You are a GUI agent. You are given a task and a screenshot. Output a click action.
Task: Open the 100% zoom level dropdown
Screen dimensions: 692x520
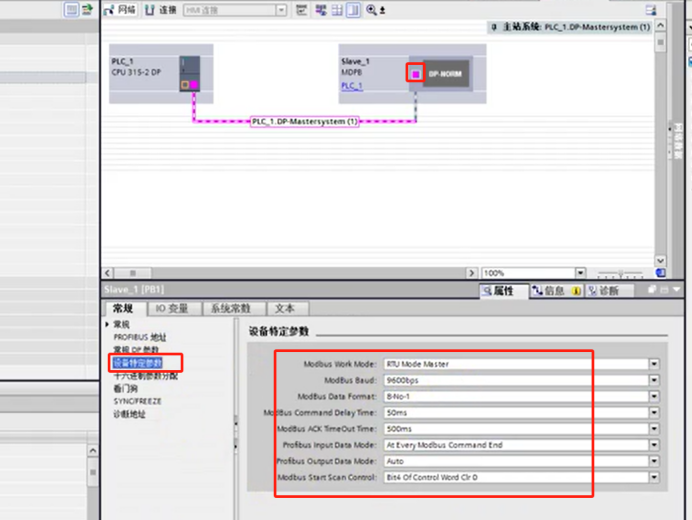(x=580, y=273)
